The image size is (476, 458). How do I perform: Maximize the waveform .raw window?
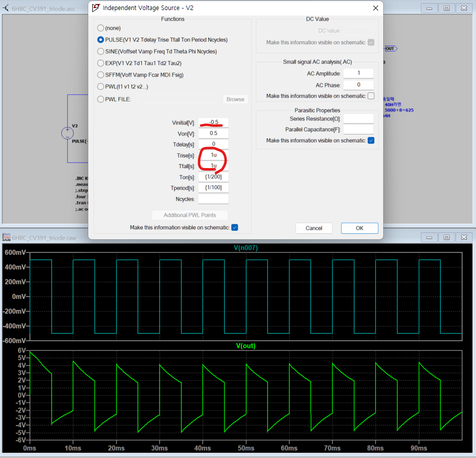click(x=446, y=237)
